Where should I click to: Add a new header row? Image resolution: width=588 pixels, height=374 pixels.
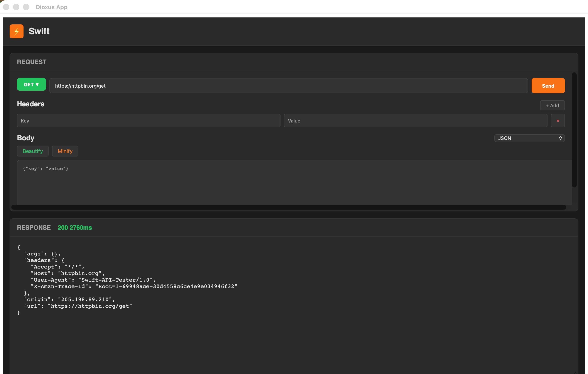pos(552,106)
